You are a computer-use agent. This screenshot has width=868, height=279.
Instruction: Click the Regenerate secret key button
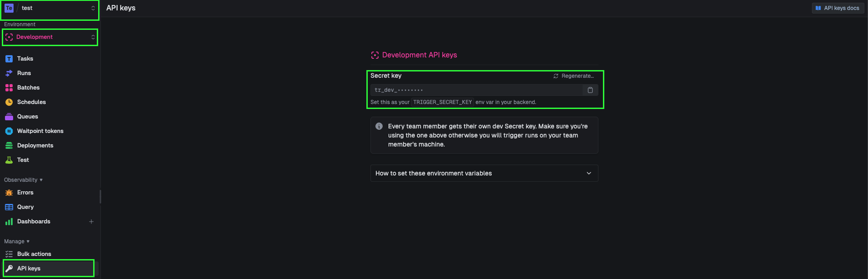pyautogui.click(x=574, y=76)
